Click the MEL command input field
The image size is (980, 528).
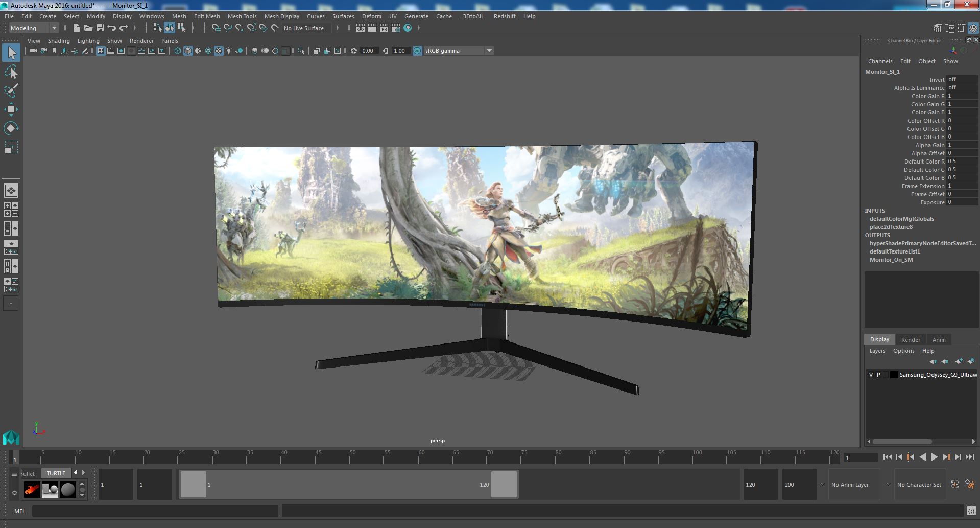point(155,511)
